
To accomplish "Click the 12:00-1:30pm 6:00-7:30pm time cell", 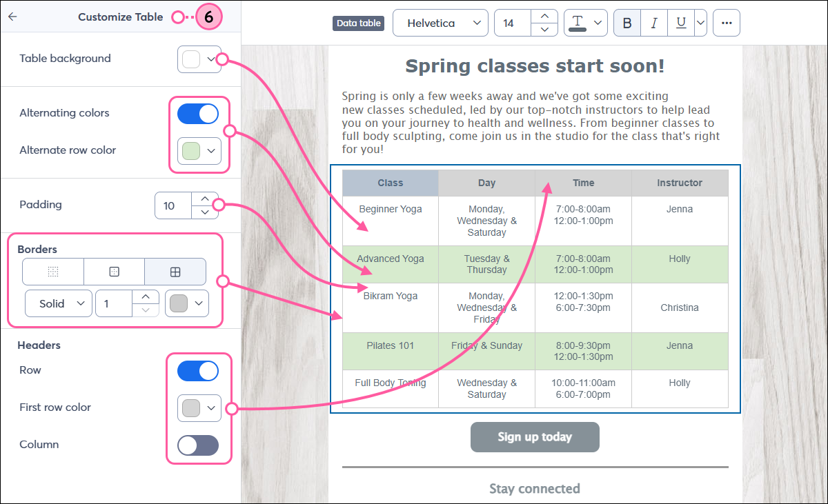I will click(583, 308).
